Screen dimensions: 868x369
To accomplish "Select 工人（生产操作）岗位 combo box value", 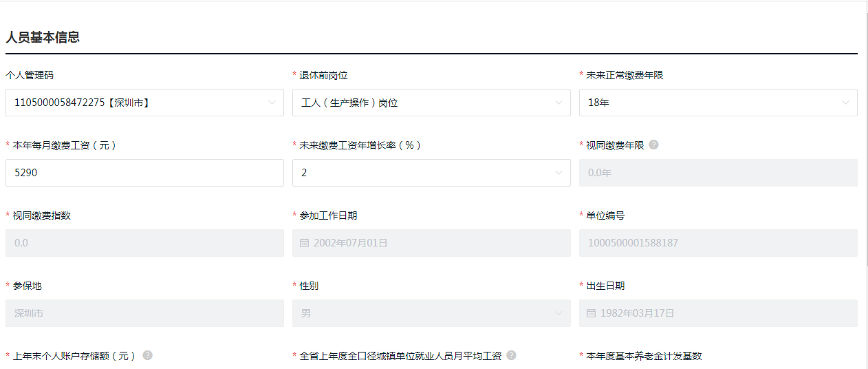I will coord(420,103).
